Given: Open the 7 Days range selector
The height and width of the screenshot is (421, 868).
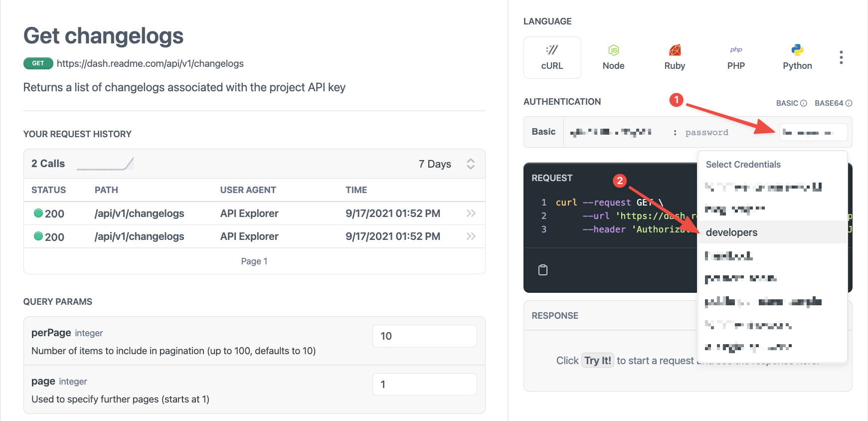Looking at the screenshot, I should pos(447,164).
